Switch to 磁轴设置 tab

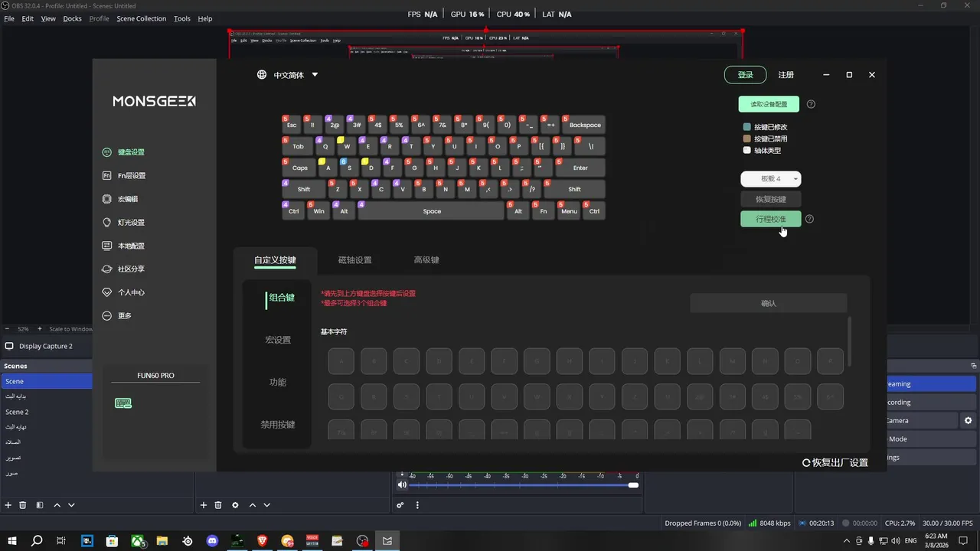tap(354, 260)
